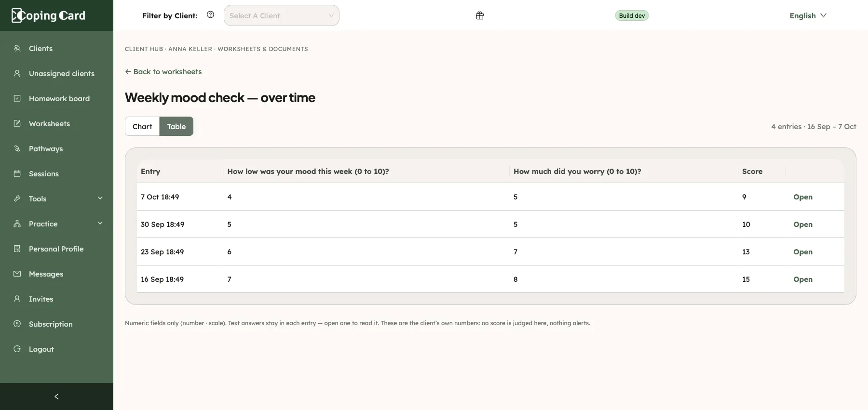Click the Pathways icon in sidebar
The width and height of the screenshot is (868, 410).
[x=17, y=148]
